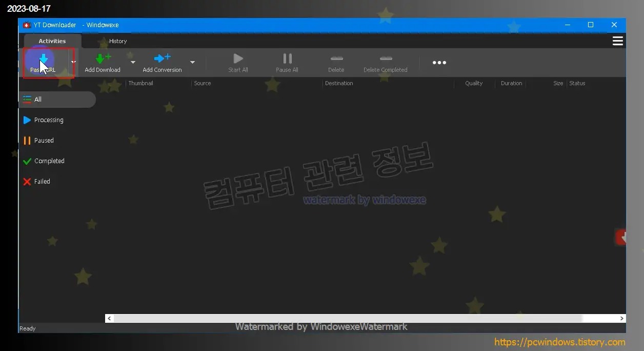Open the three-dots more options menu
Viewport: 644px width, 351px height.
click(x=439, y=63)
